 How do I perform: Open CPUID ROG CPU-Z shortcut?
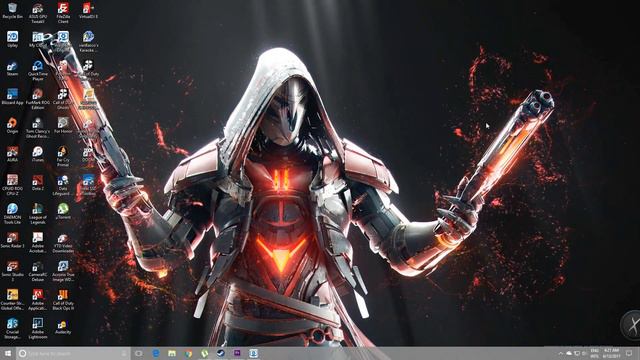12,184
